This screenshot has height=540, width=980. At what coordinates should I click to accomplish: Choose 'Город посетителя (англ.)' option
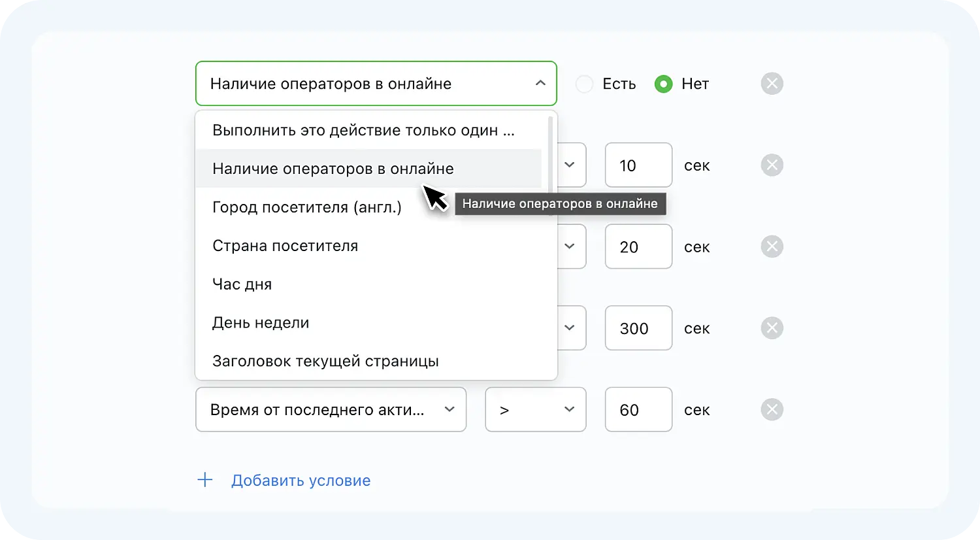(306, 207)
